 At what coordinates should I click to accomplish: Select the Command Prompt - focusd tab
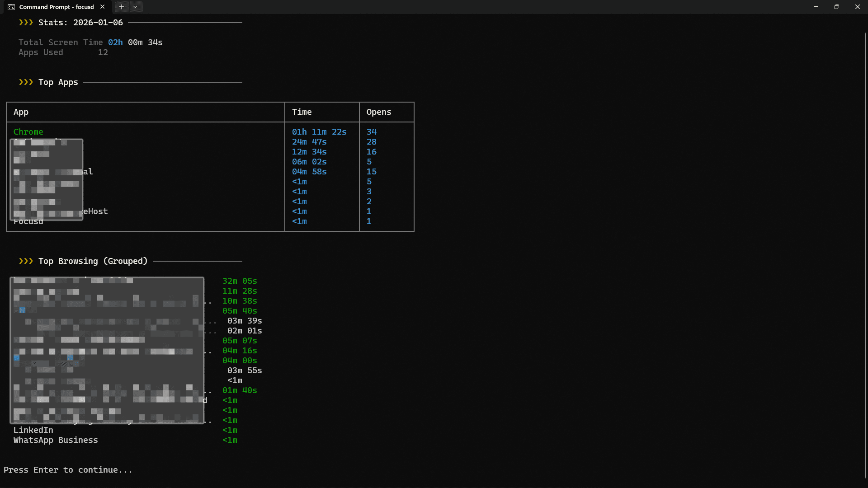tap(57, 7)
